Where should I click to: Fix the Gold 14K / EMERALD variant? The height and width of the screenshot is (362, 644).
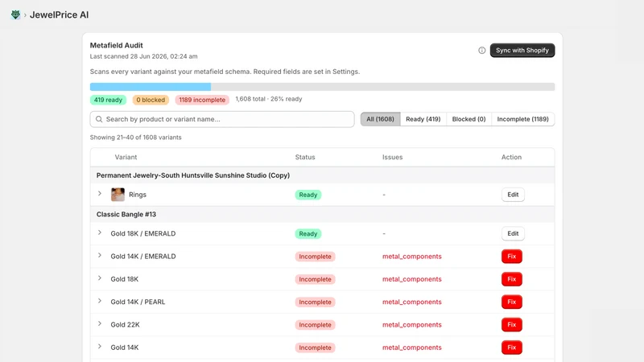pyautogui.click(x=512, y=257)
